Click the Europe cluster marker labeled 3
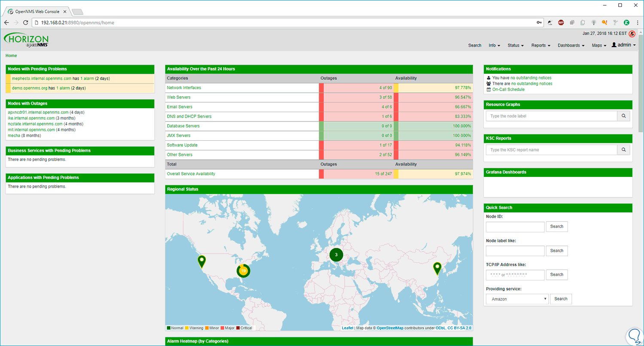The image size is (644, 346). [336, 255]
